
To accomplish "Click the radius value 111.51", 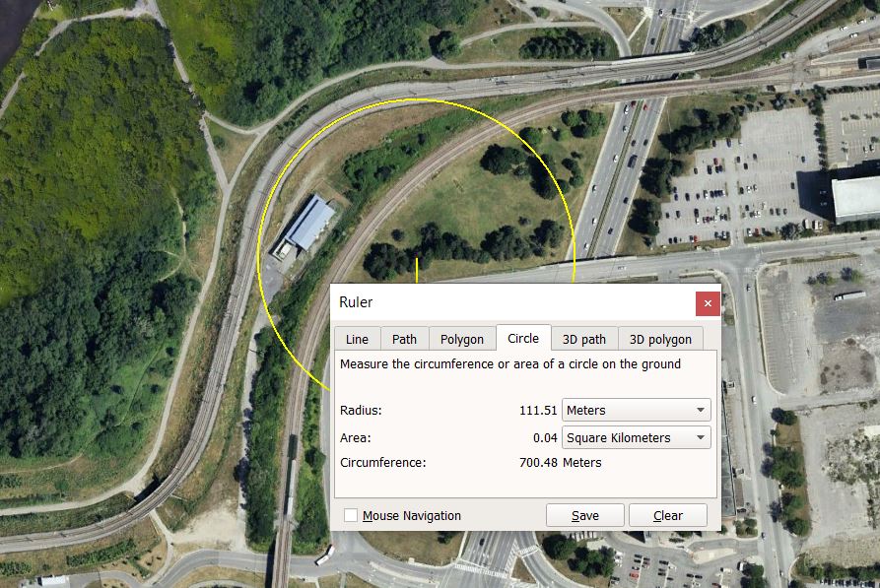I will 537,410.
